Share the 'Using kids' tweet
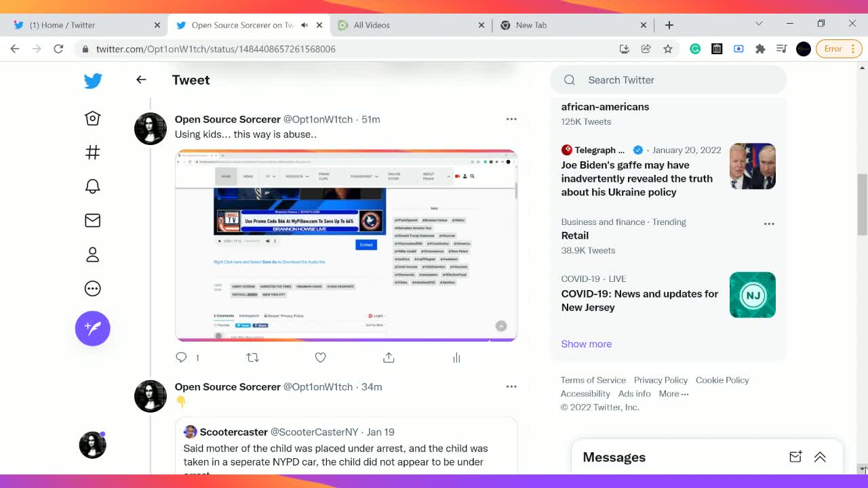868x488 pixels. (389, 357)
